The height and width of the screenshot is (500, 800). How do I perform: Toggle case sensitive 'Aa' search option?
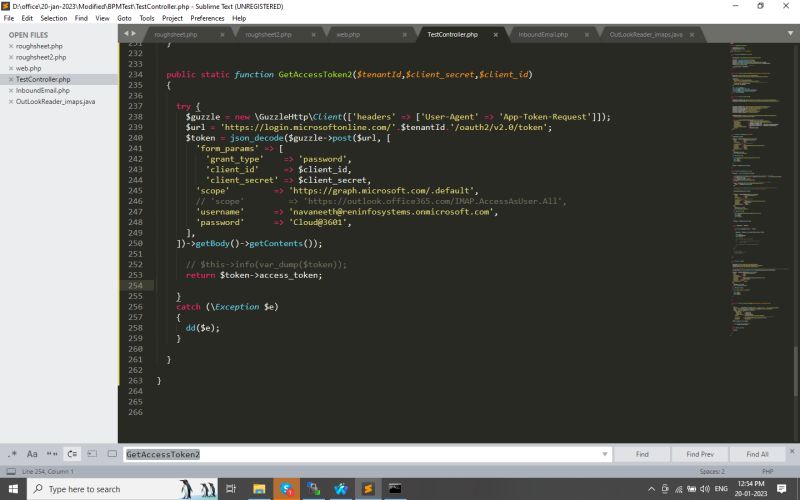32,454
